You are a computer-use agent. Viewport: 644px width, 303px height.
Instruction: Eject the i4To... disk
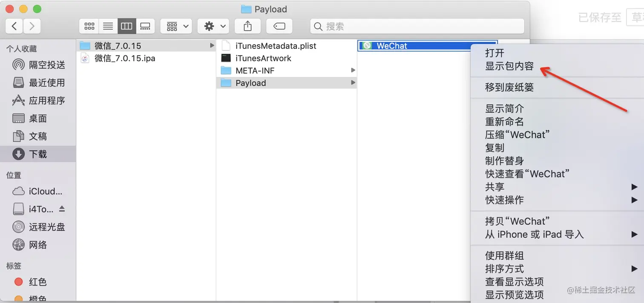click(x=62, y=209)
